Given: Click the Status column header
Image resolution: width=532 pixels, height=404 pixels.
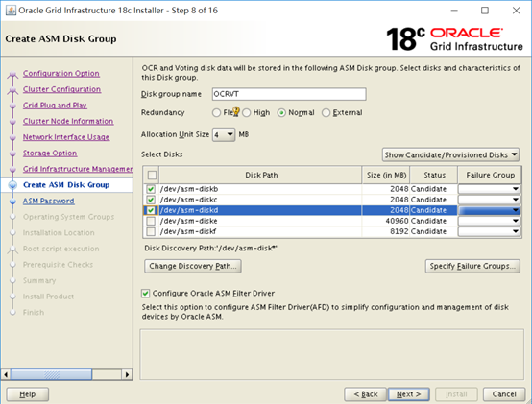Looking at the screenshot, I should tap(434, 176).
